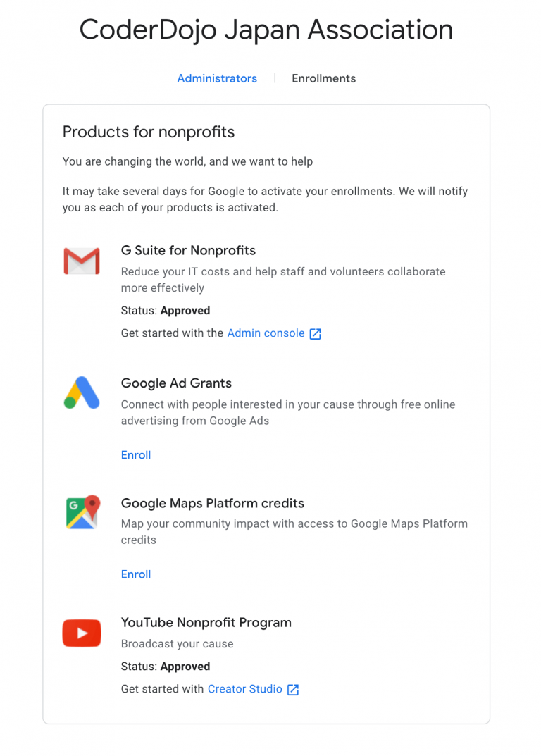Click the G Suite for Nonprofits heading

pos(188,251)
